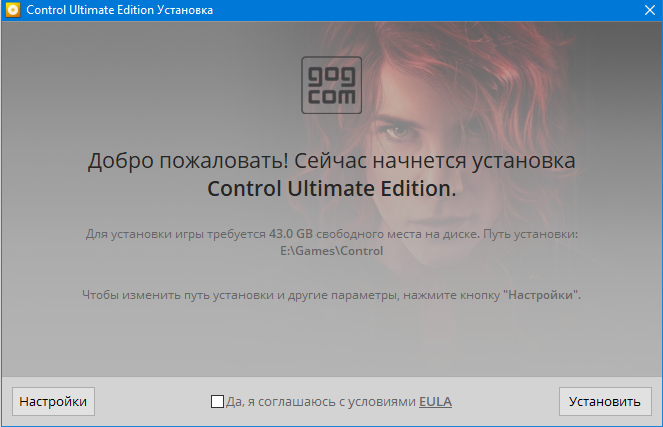Click the 43.0 GB disk space requirement text
663x427 pixels.
[x=290, y=234]
